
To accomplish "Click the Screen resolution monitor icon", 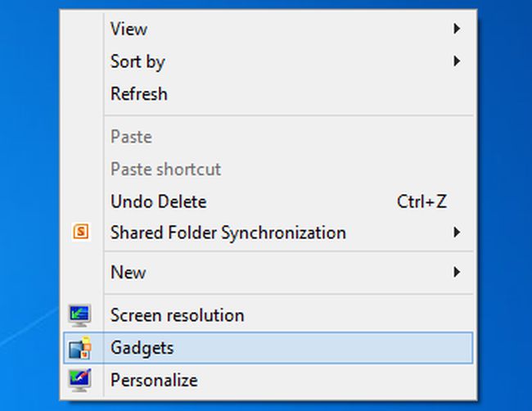I will [x=80, y=315].
